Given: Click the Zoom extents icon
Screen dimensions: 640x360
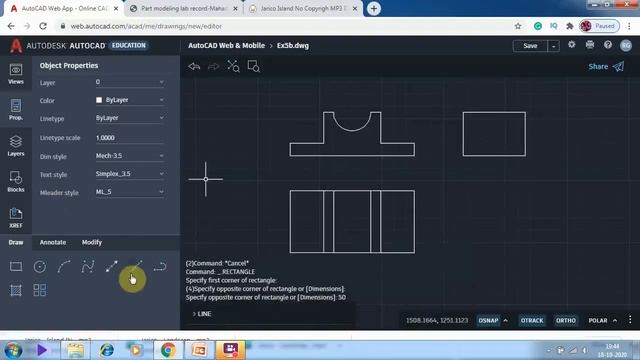Looking at the screenshot, I should (x=233, y=66).
